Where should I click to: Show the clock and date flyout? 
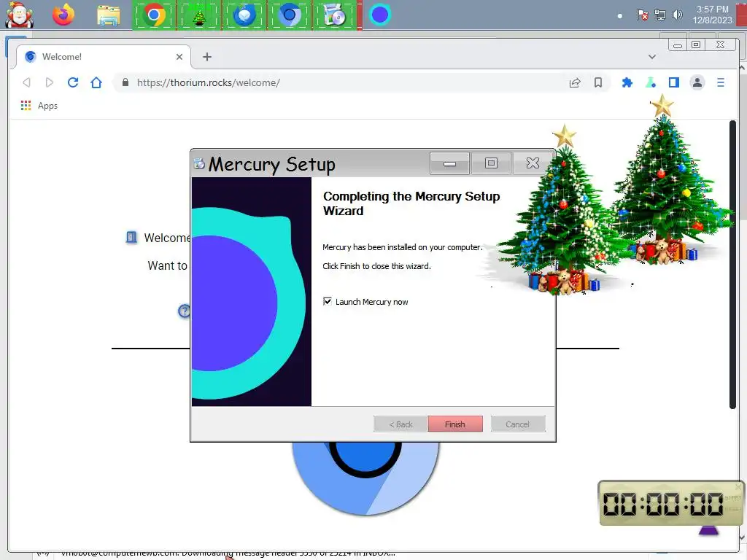click(x=712, y=15)
